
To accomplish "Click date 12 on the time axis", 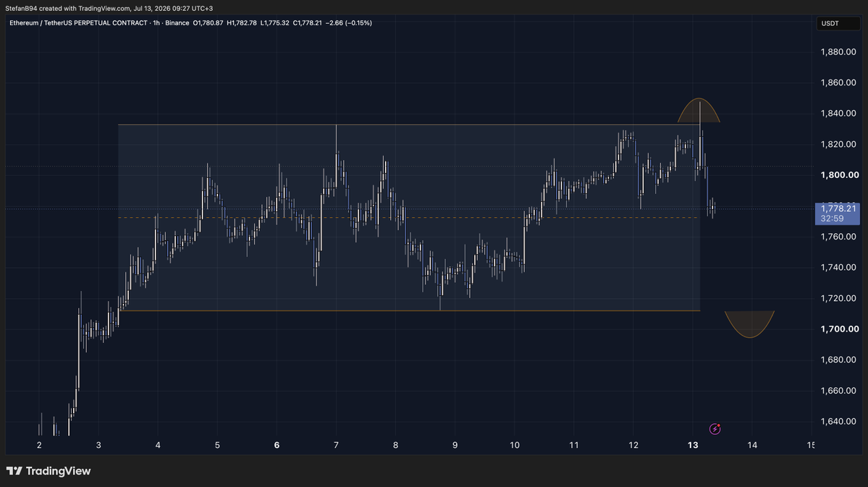I will pyautogui.click(x=633, y=445).
